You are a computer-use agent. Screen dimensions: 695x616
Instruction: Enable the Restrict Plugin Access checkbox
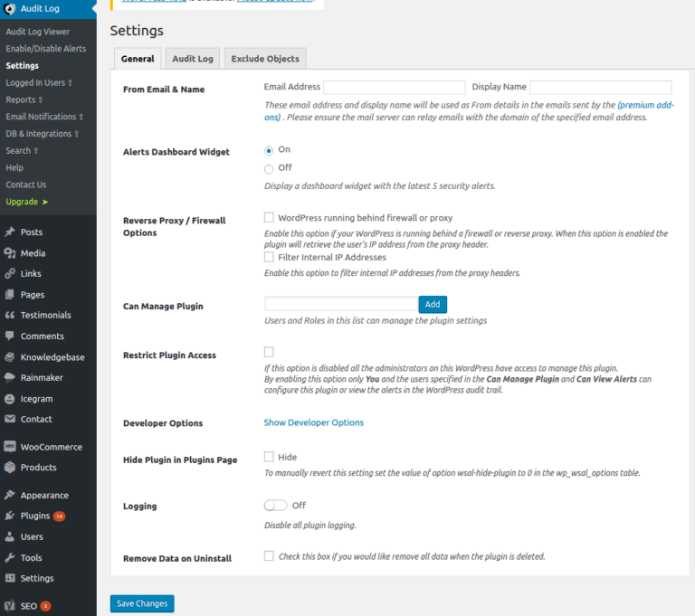coord(269,352)
